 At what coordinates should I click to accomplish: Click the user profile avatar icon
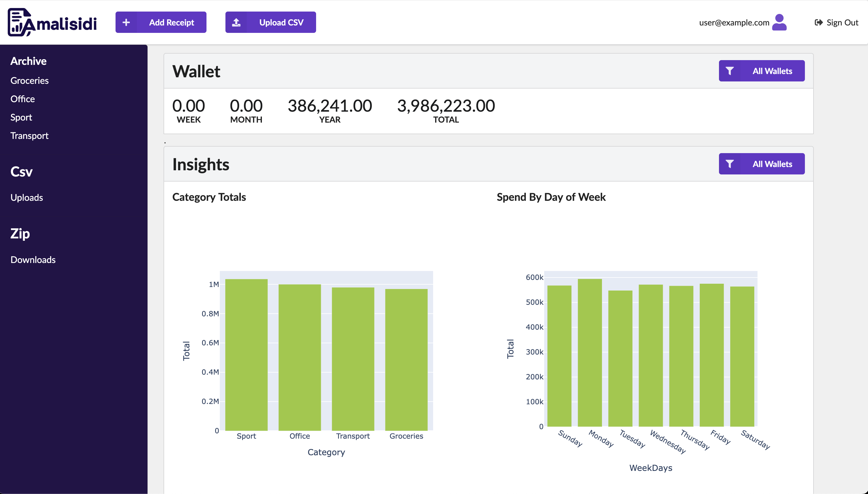pyautogui.click(x=779, y=23)
